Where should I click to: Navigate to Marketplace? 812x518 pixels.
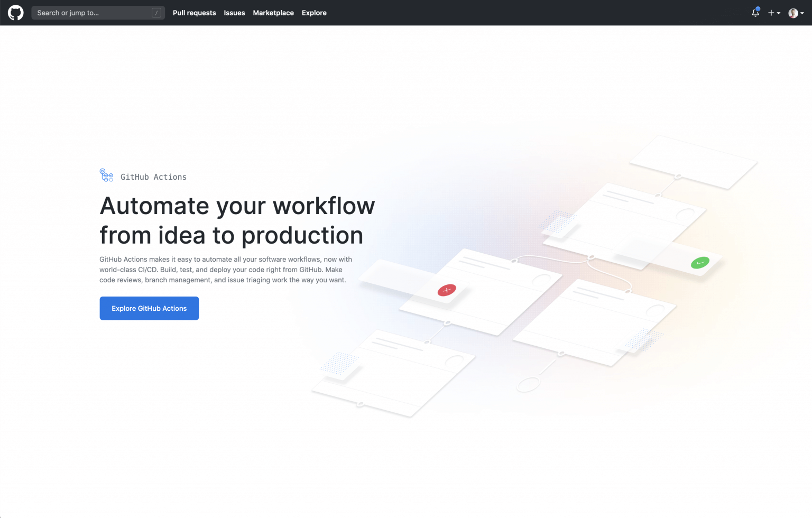click(x=273, y=13)
